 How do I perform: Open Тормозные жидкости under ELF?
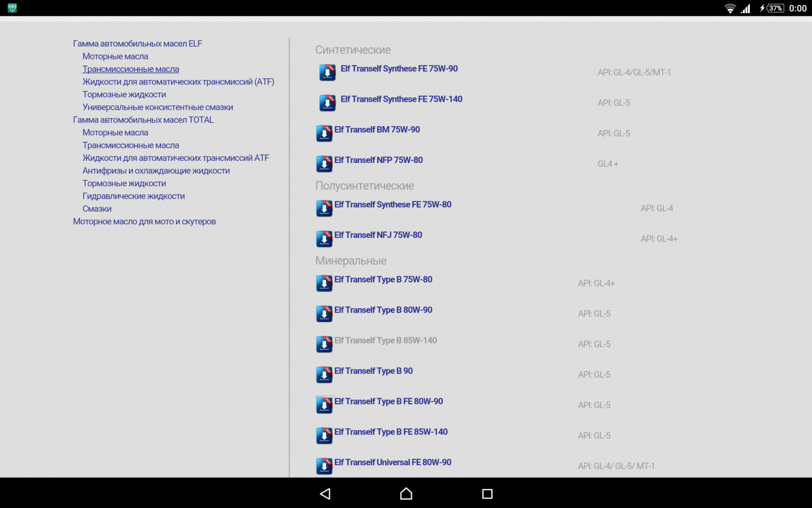(124, 94)
